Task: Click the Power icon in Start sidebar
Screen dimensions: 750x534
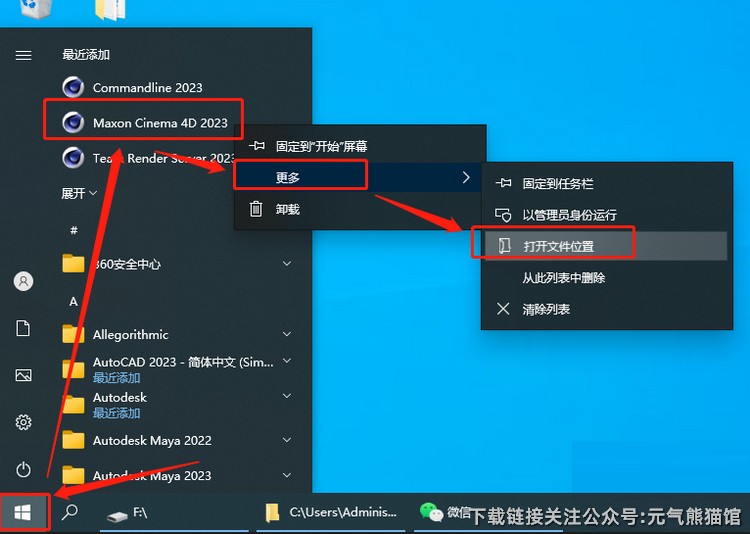Action: (x=23, y=469)
